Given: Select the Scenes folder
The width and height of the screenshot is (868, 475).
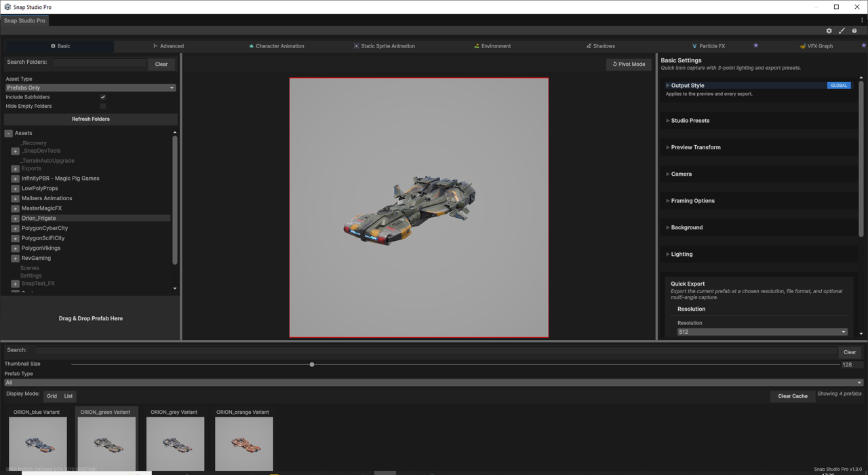Looking at the screenshot, I should (30, 268).
